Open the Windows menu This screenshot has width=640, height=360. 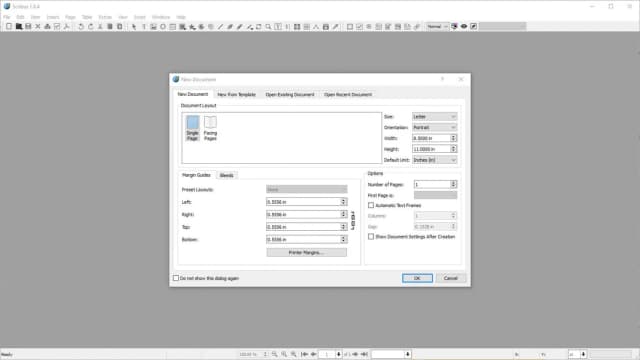coord(161,17)
